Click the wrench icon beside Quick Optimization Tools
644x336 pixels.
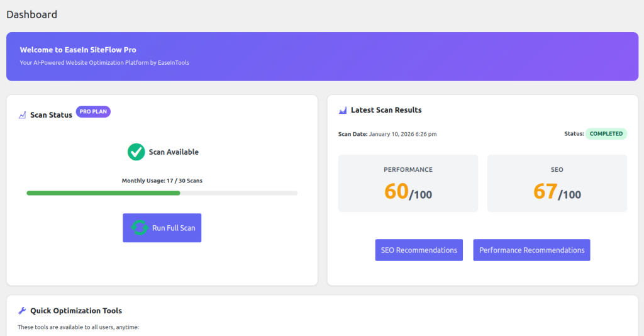point(22,311)
